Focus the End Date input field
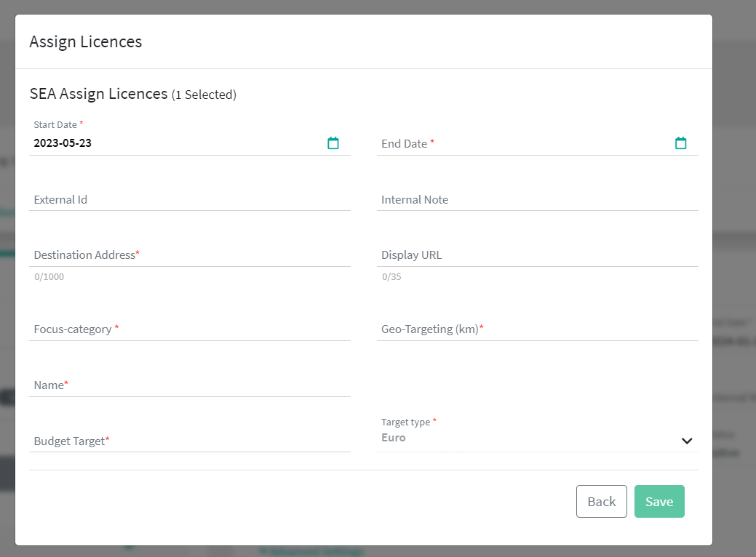Viewport: 756px width, 557px height. (x=524, y=144)
